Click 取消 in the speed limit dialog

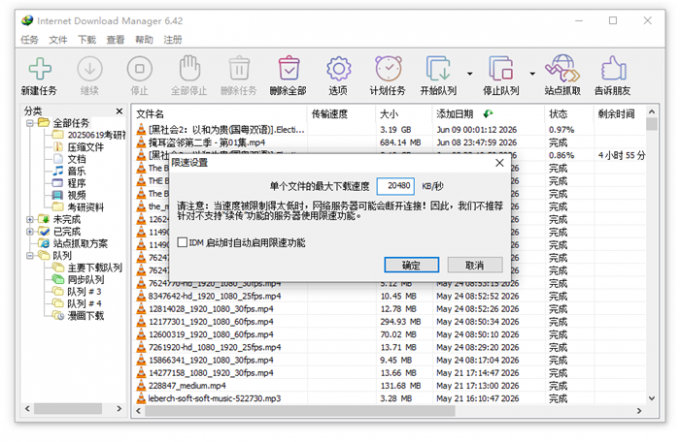pyautogui.click(x=475, y=265)
